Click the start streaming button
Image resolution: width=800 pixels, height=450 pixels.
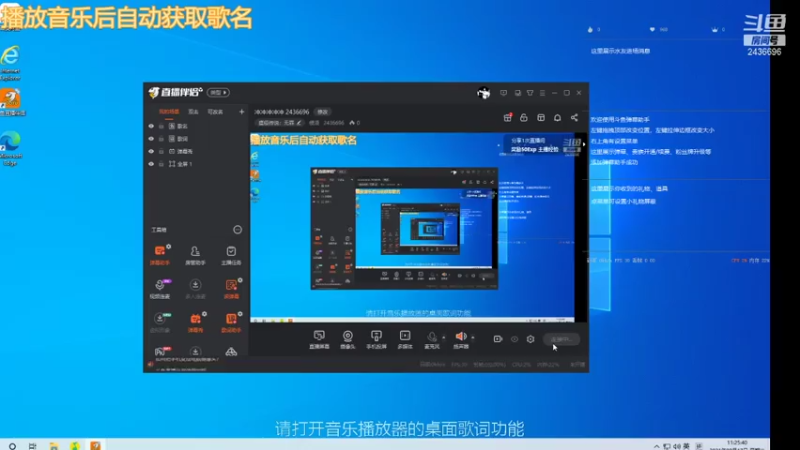[x=561, y=339]
